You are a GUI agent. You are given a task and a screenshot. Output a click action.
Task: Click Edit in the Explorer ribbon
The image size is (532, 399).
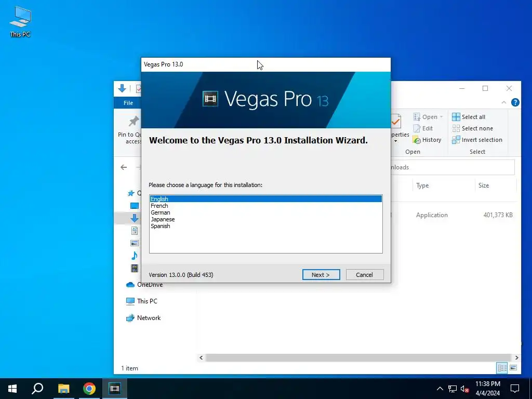click(x=423, y=128)
